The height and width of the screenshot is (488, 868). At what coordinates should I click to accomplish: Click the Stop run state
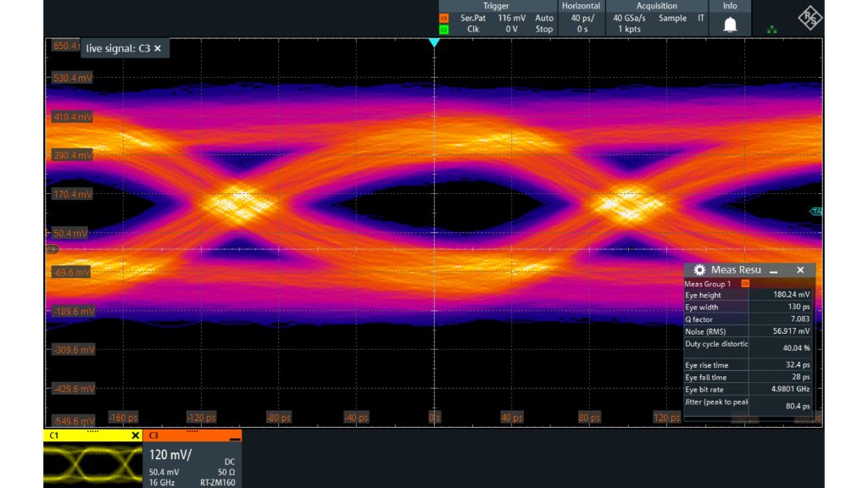pos(544,30)
